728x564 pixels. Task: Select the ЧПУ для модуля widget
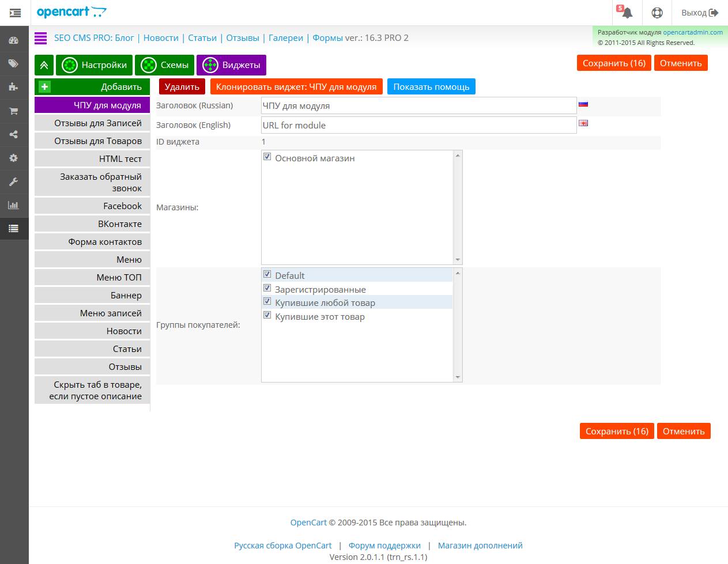(92, 105)
